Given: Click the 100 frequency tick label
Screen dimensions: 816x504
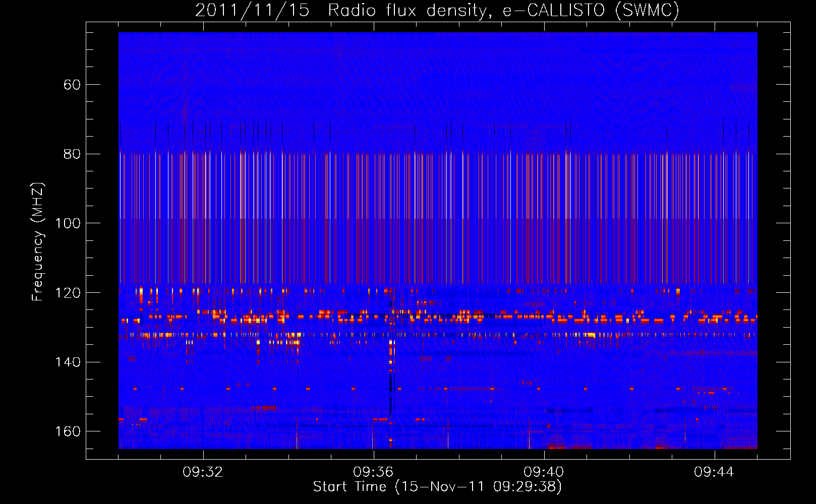Looking at the screenshot, I should click(x=68, y=223).
